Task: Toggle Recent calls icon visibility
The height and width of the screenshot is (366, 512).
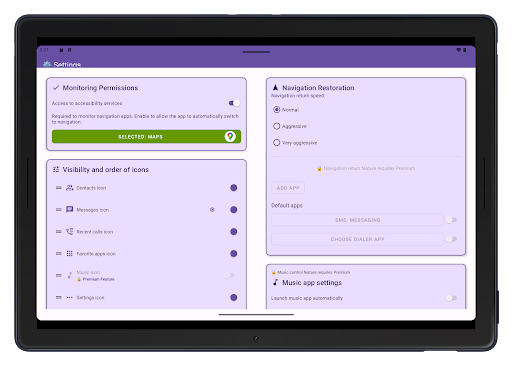Action: tap(234, 231)
